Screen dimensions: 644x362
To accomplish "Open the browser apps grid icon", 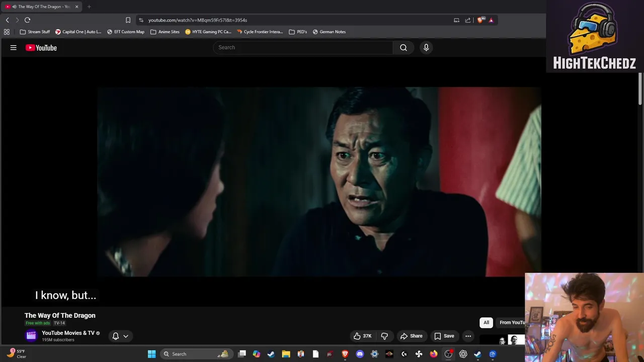I will point(7,32).
